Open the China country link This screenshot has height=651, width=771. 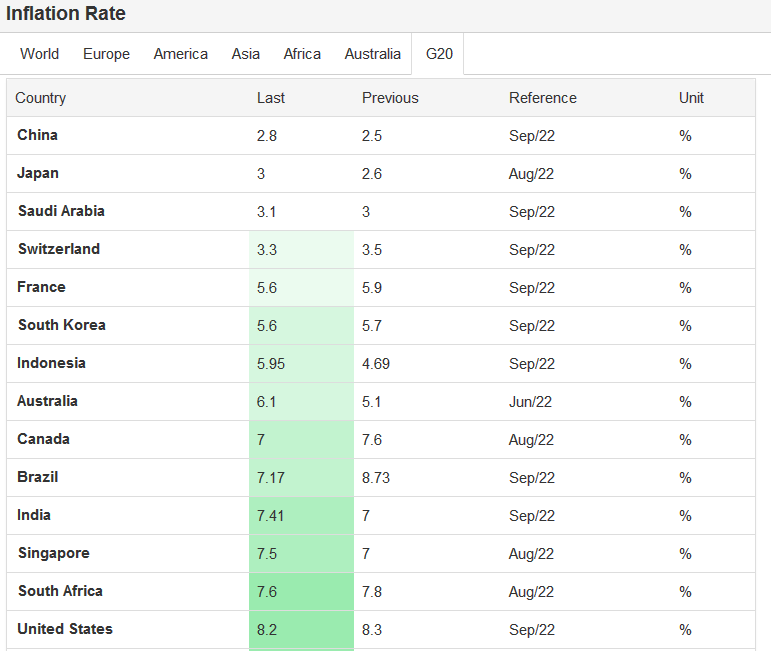[37, 135]
